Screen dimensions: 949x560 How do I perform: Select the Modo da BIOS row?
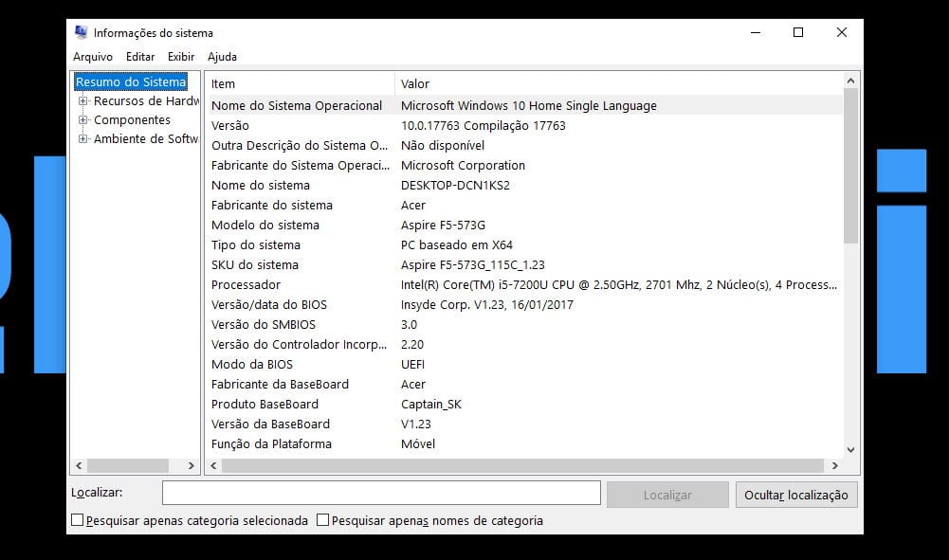525,365
